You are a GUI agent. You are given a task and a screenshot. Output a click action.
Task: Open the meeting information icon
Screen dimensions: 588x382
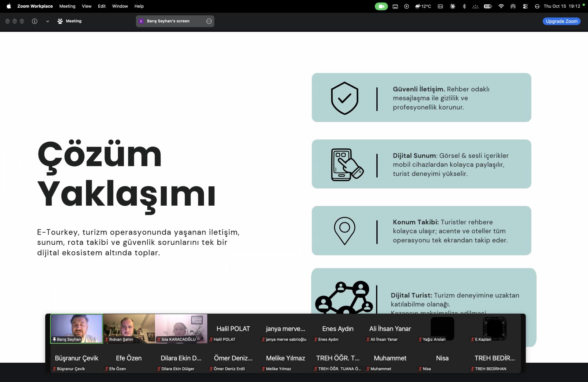[x=35, y=21]
